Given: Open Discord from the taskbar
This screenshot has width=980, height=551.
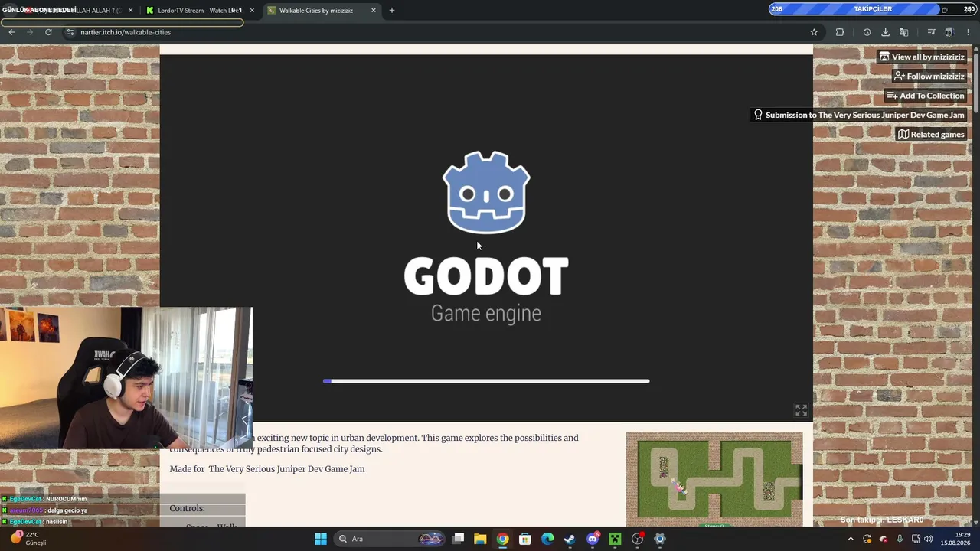Looking at the screenshot, I should tap(593, 539).
